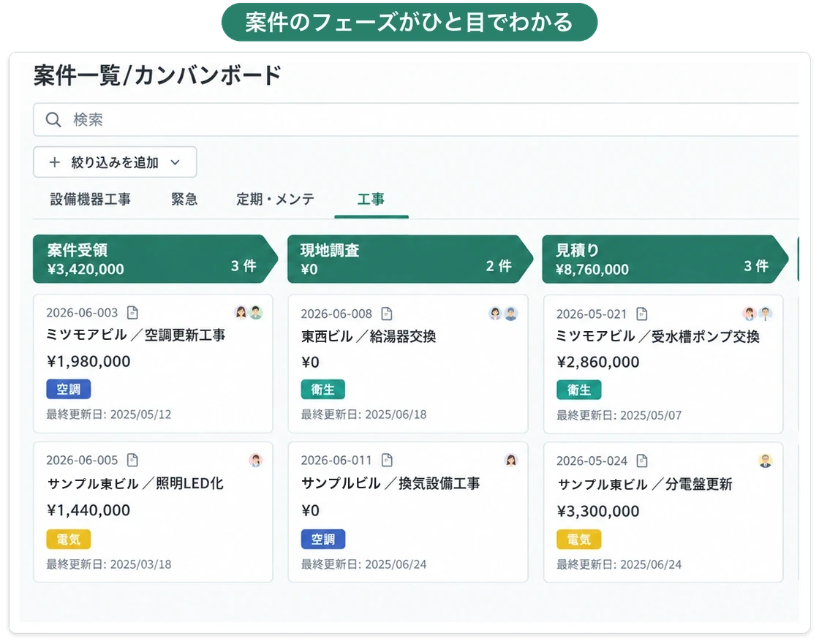Open document icon next to 2026-06-011
The height and width of the screenshot is (644, 819).
coord(387,460)
